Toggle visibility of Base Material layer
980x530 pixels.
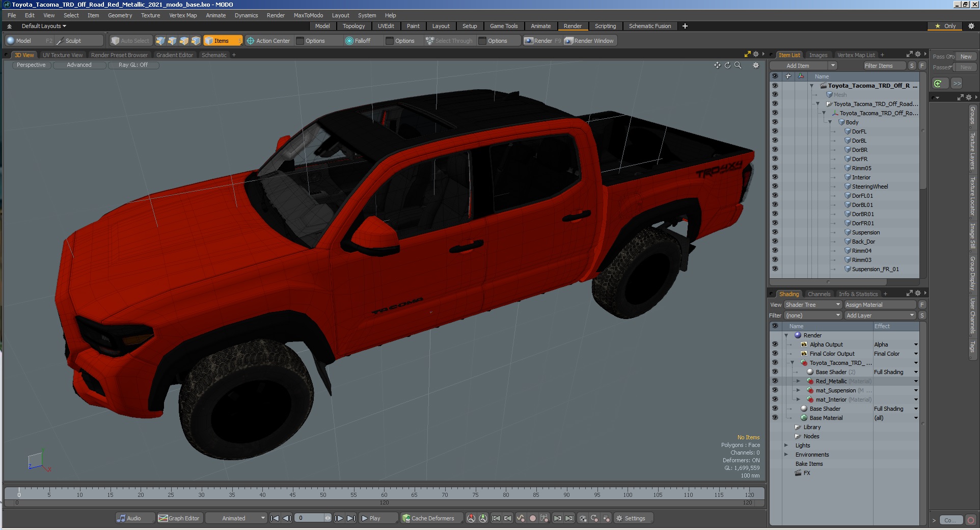pos(775,417)
